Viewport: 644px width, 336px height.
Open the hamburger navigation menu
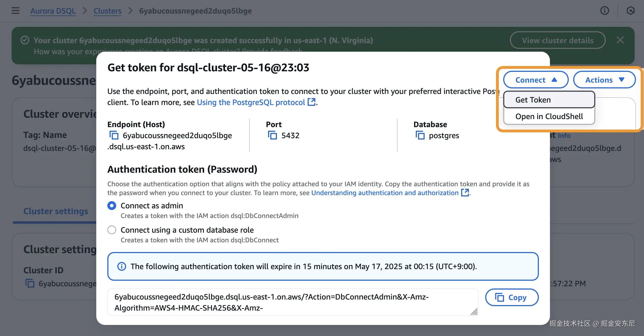pos(15,11)
